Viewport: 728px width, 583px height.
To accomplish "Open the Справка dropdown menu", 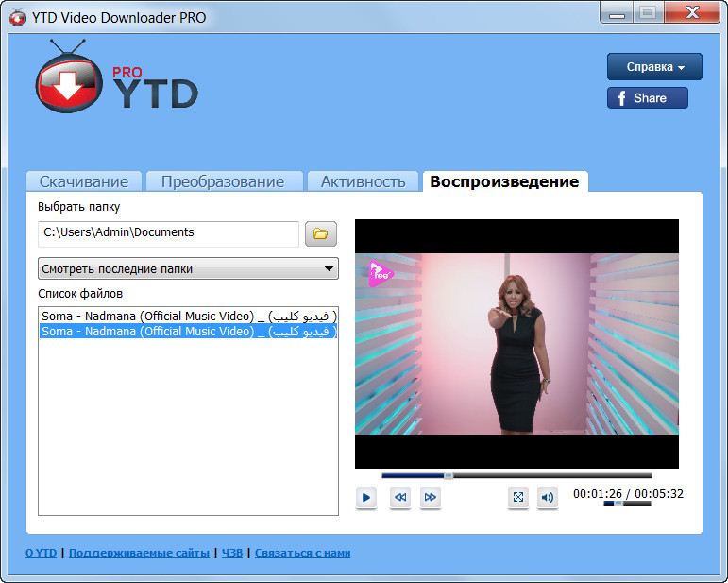I will [653, 67].
